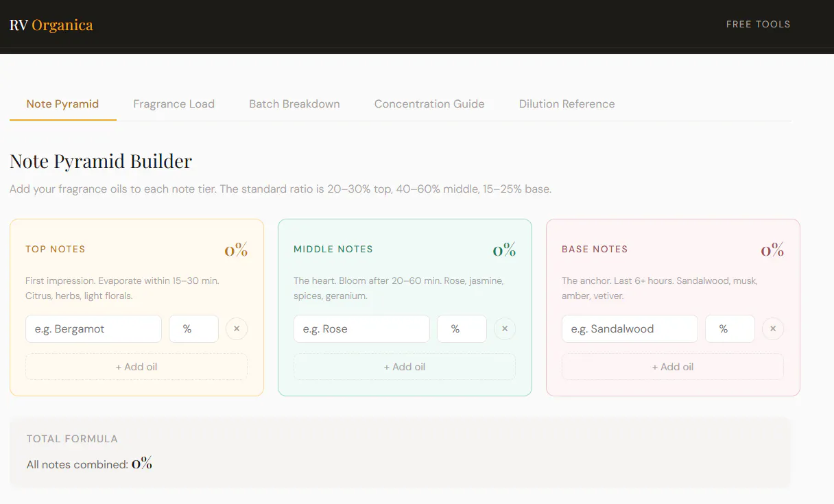Viewport: 834px width, 504px height.
Task: Open the RV Organica home logo
Action: point(51,25)
